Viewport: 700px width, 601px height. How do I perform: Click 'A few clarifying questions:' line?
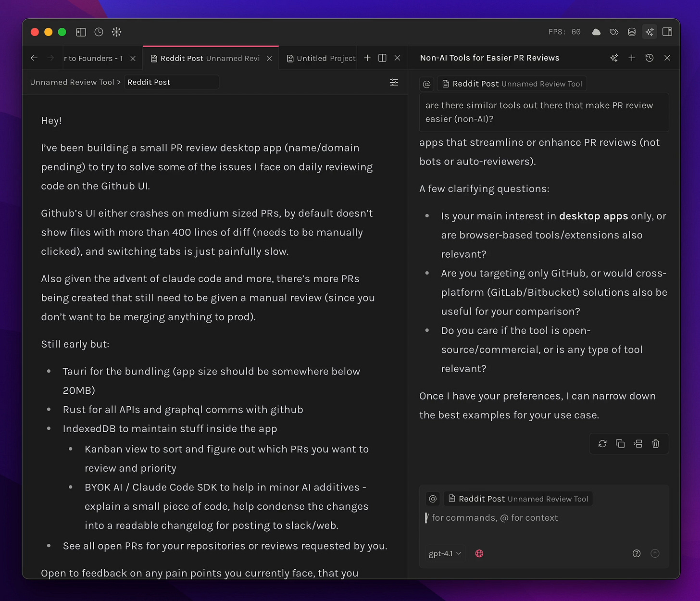click(484, 189)
